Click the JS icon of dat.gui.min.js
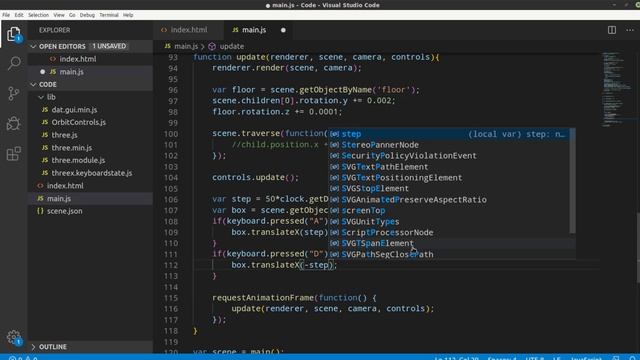This screenshot has width=640, height=360. 45,110
